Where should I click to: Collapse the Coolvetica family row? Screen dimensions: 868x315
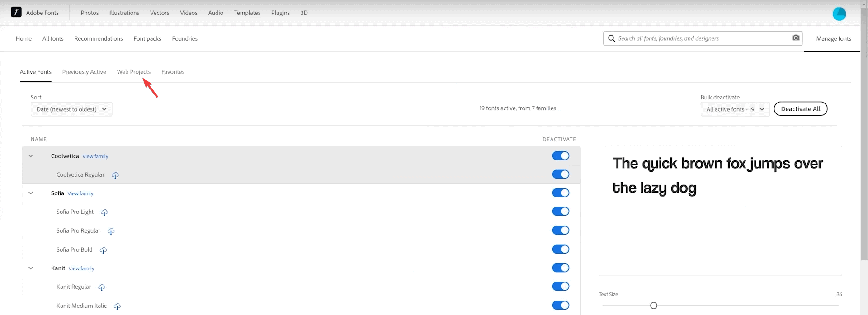[x=31, y=156]
